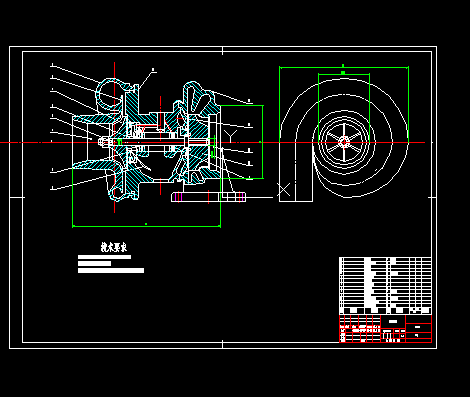The height and width of the screenshot is (397, 470).
Task: Pick the X cross mark beside volute outlet
Action: pyautogui.click(x=284, y=190)
